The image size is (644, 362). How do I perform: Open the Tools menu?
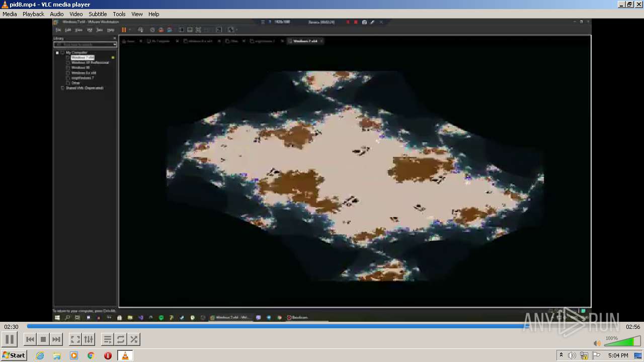(x=119, y=14)
